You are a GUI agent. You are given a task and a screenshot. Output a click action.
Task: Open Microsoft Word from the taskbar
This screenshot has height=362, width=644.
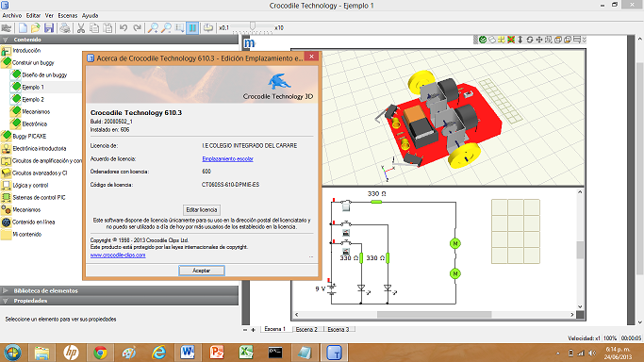pyautogui.click(x=188, y=353)
